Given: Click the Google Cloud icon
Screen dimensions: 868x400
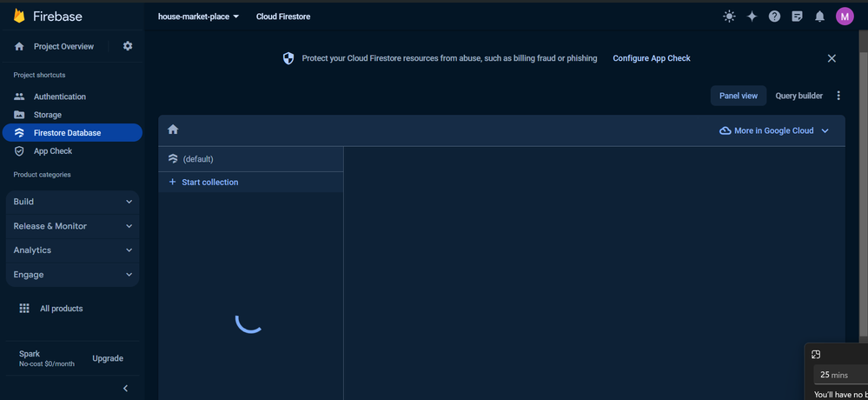Looking at the screenshot, I should 725,130.
